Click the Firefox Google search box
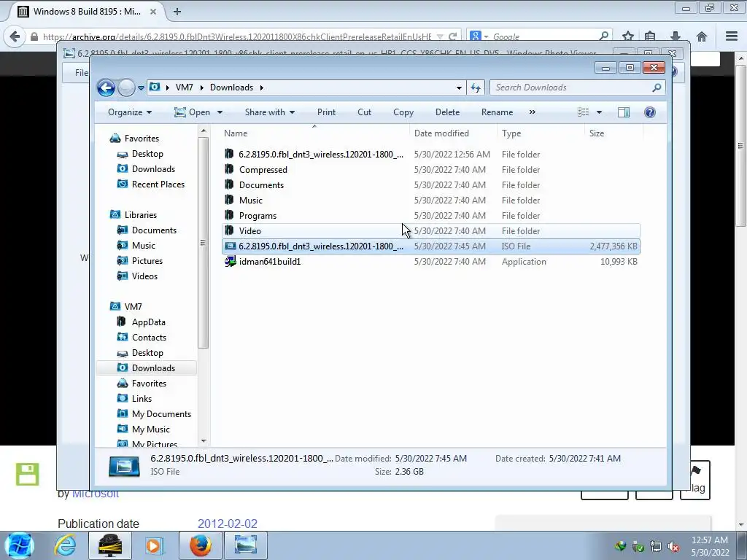The height and width of the screenshot is (560, 747). pyautogui.click(x=544, y=36)
